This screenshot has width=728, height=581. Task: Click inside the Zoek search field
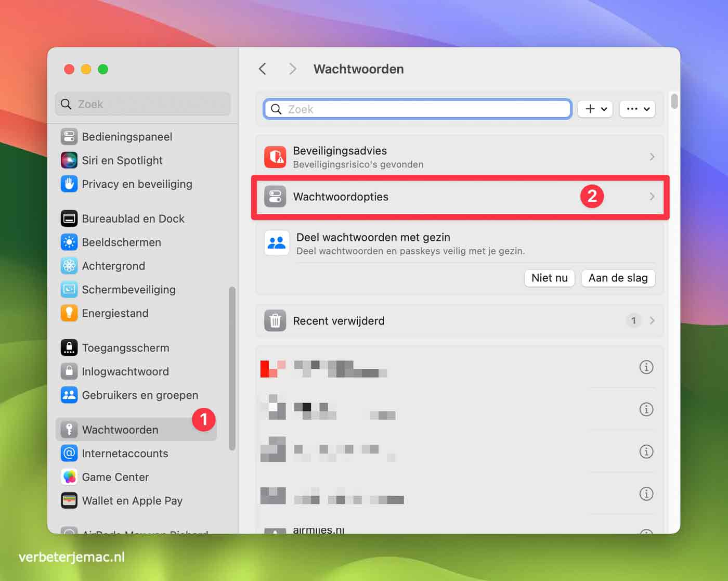pos(416,109)
